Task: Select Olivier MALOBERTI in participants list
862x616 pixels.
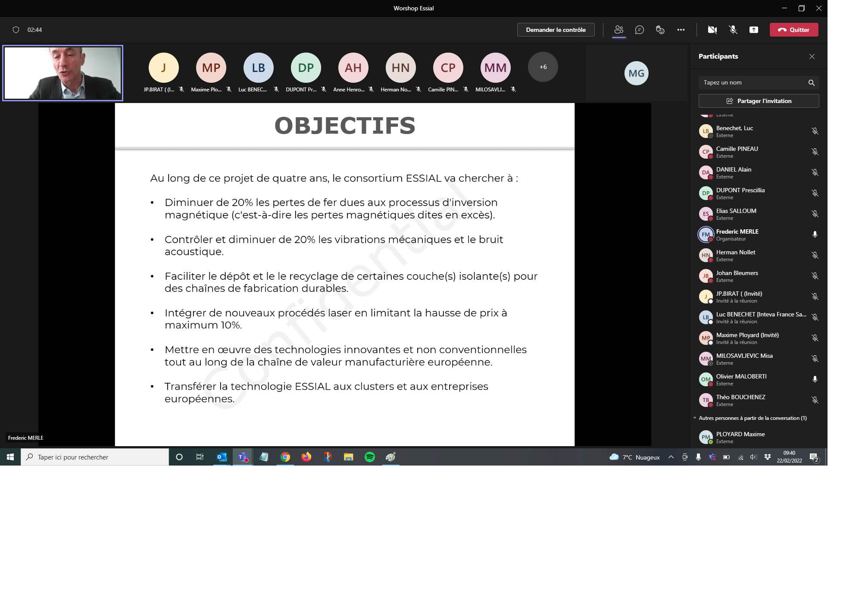Action: [x=741, y=379]
